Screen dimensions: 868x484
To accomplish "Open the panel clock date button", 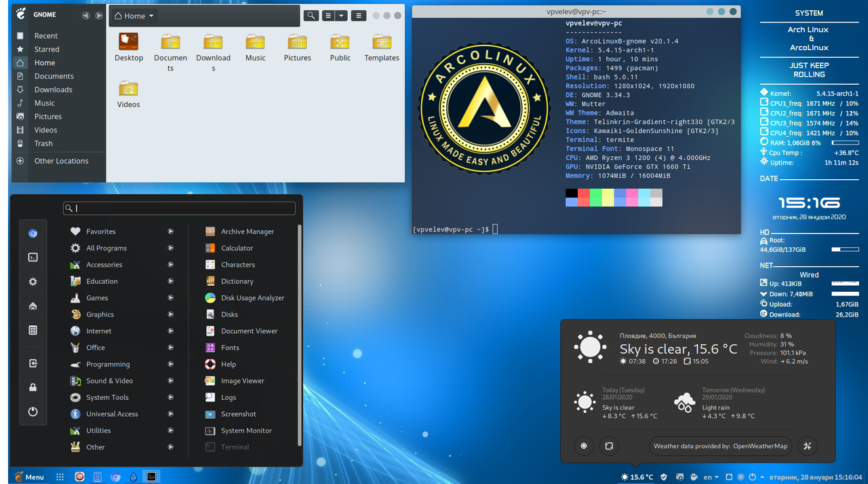I will (x=817, y=477).
